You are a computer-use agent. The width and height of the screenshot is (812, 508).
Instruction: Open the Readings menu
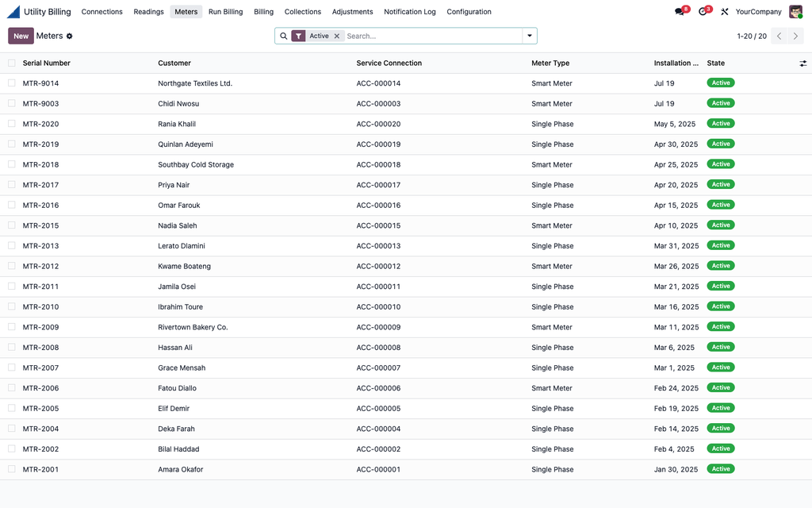pos(148,11)
